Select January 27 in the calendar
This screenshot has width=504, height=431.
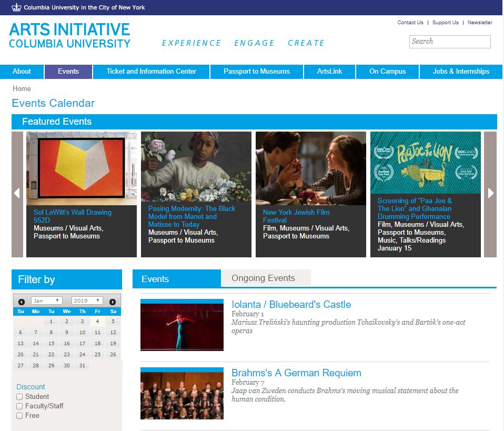tap(20, 365)
